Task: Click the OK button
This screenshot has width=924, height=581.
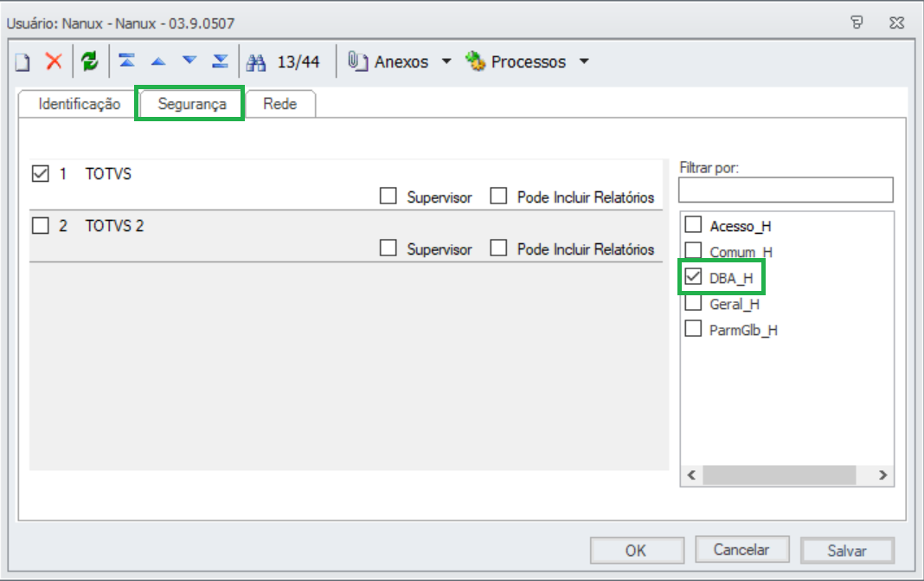Action: coord(637,551)
